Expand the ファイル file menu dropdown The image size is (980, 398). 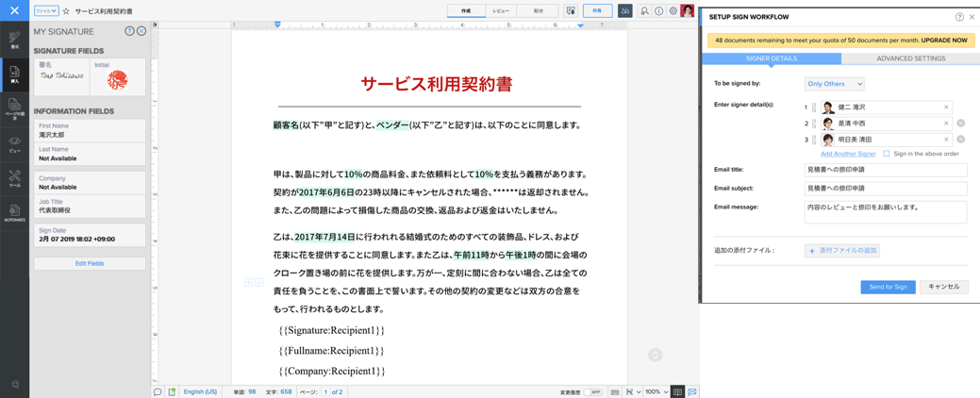point(45,11)
